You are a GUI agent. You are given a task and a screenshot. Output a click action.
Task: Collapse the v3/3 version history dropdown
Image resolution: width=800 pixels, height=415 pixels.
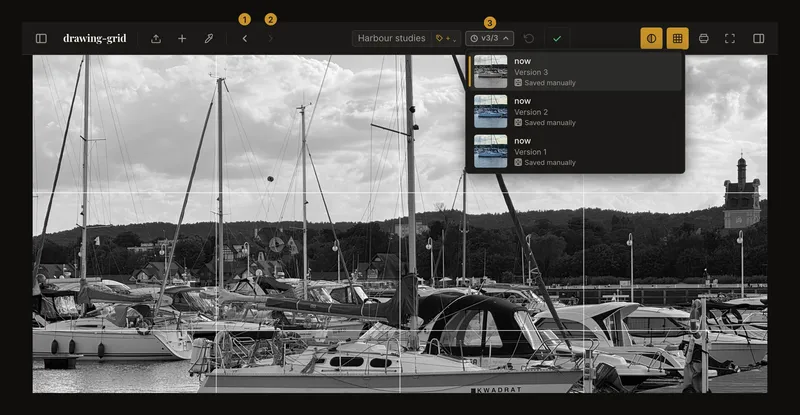pos(489,38)
